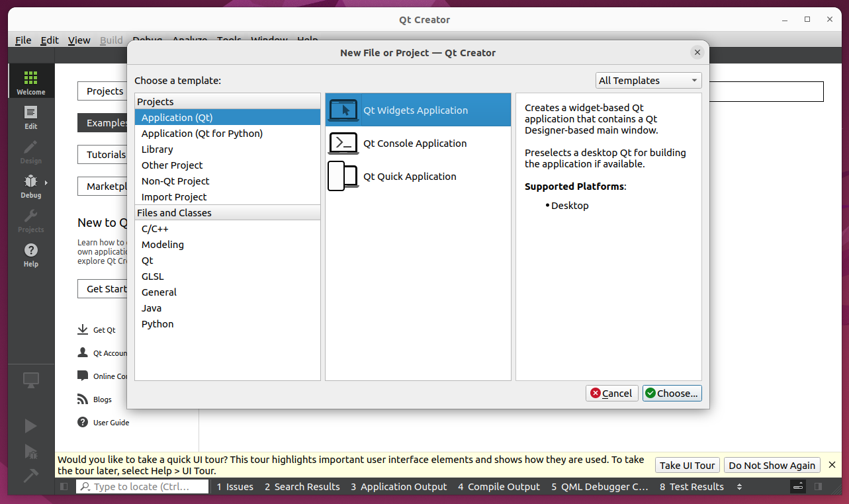Select the Library category
The width and height of the screenshot is (849, 504).
227,149
